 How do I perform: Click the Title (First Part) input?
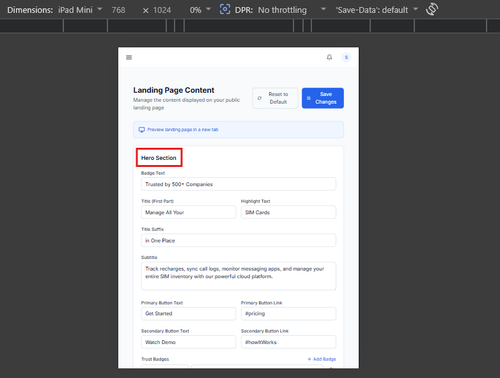click(189, 212)
